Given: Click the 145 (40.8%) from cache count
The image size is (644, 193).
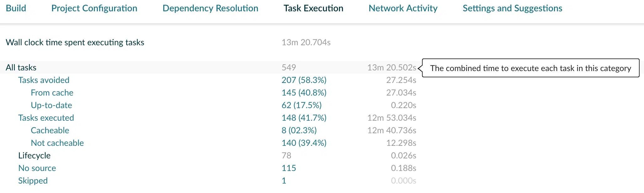Looking at the screenshot, I should [304, 93].
